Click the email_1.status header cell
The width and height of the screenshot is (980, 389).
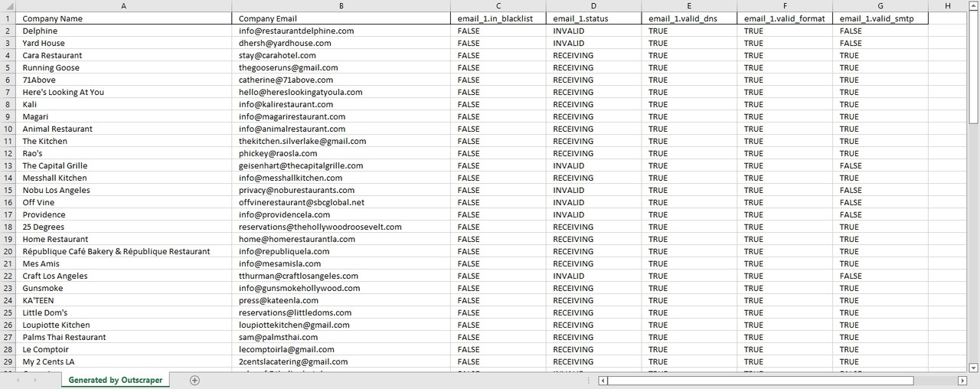click(593, 18)
